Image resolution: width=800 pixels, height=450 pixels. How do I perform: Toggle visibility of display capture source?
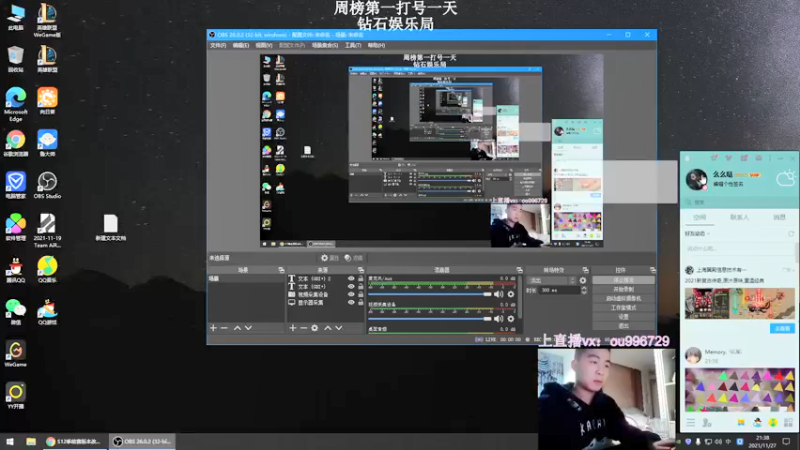tap(351, 303)
